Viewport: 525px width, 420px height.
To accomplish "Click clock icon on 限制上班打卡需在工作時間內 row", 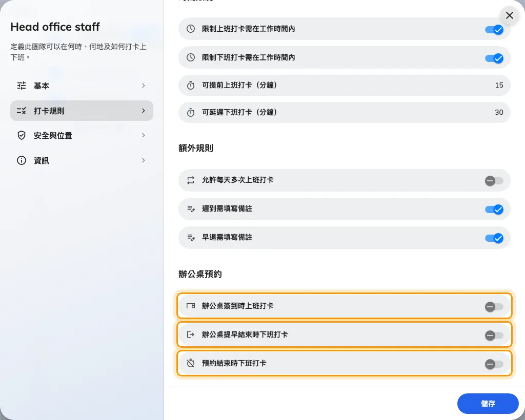I will (191, 29).
